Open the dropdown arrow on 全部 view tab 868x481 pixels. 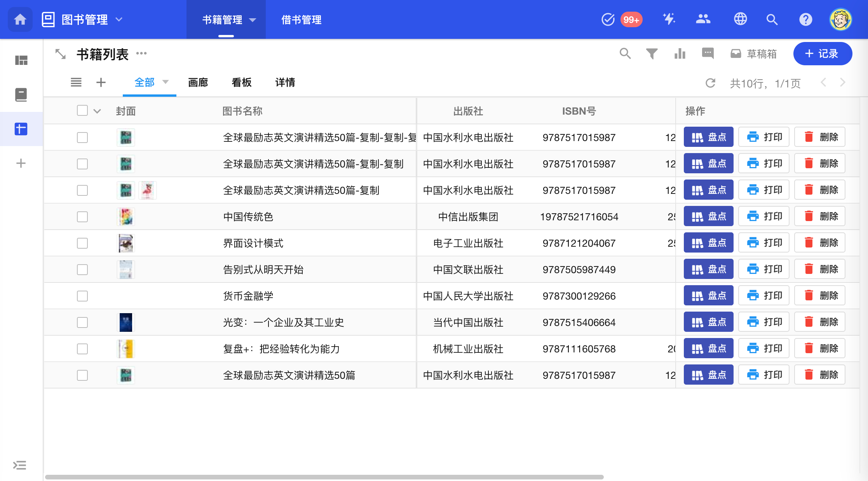point(166,82)
